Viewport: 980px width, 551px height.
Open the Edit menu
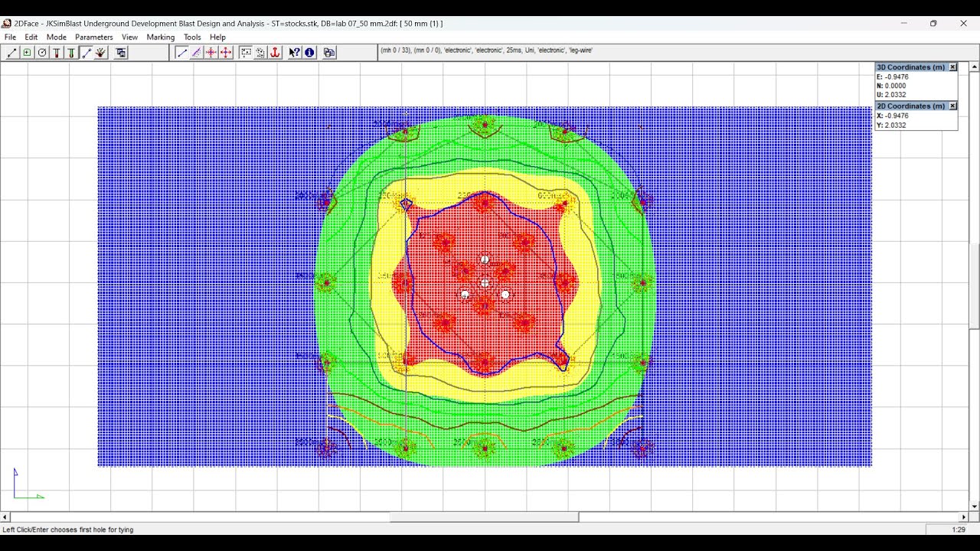pyautogui.click(x=31, y=37)
